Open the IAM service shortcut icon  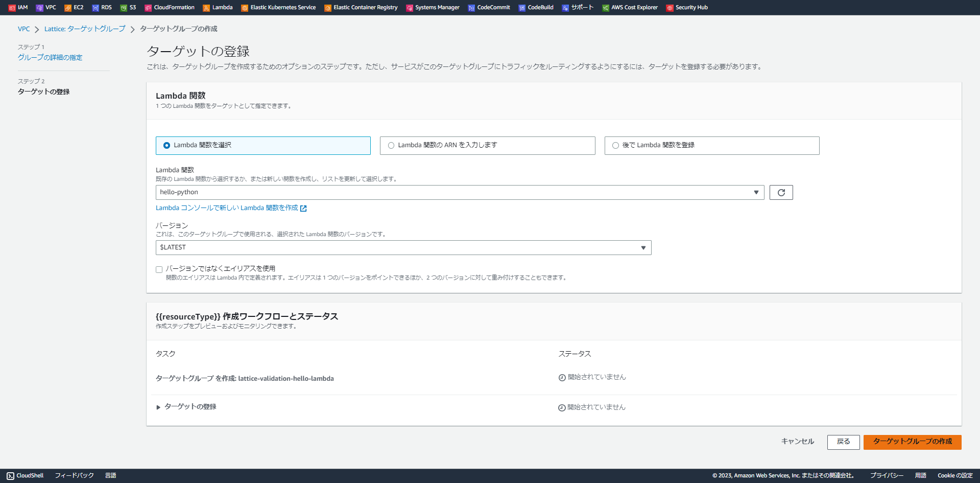click(x=12, y=8)
